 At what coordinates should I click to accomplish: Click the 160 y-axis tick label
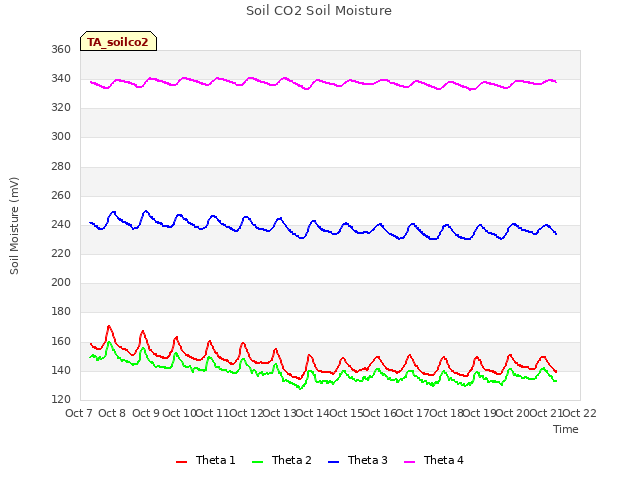pyautogui.click(x=61, y=341)
